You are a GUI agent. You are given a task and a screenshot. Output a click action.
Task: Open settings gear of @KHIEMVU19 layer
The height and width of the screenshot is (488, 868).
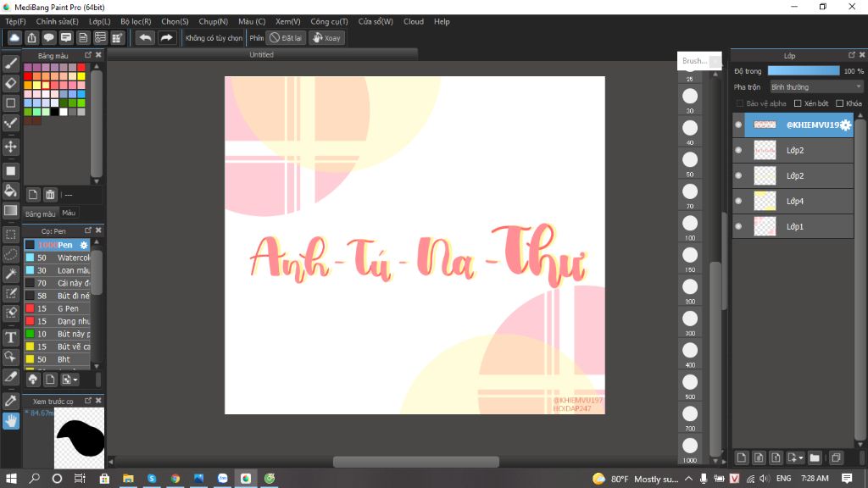pos(845,125)
